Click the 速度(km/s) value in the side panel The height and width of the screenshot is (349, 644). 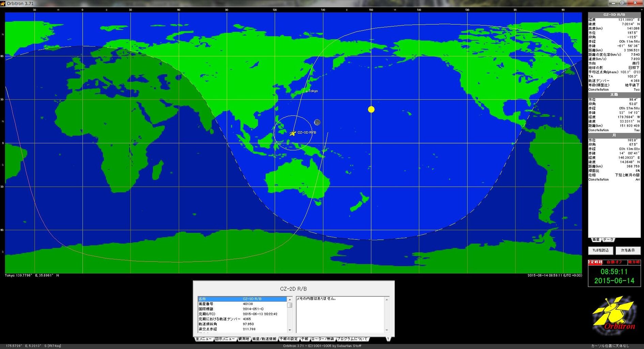tap(635, 59)
